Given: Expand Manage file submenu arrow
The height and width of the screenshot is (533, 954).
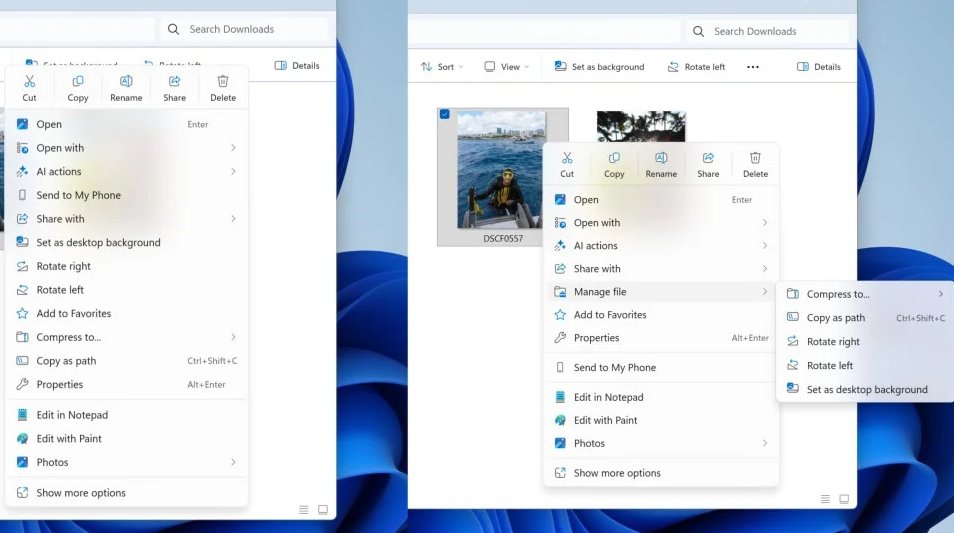Looking at the screenshot, I should (x=765, y=292).
